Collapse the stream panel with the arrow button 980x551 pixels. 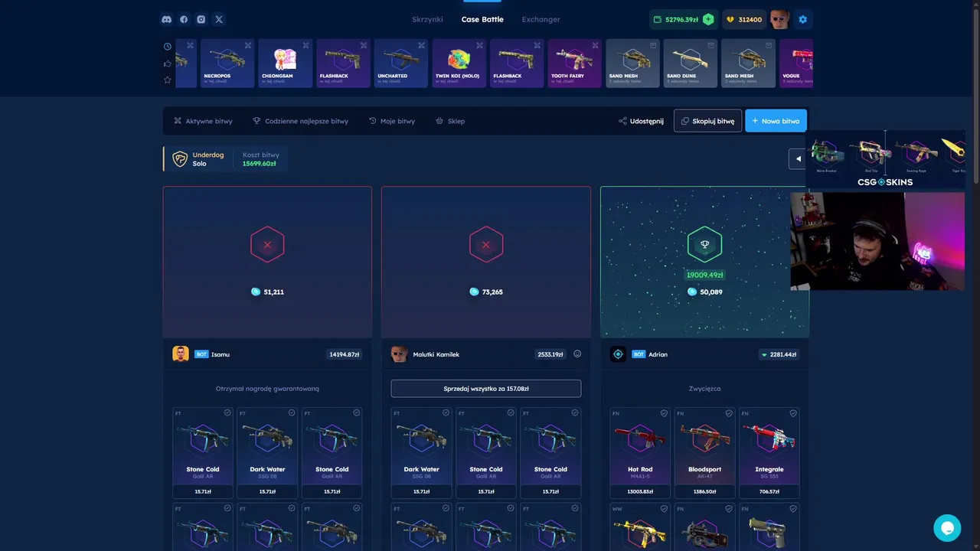click(x=798, y=159)
